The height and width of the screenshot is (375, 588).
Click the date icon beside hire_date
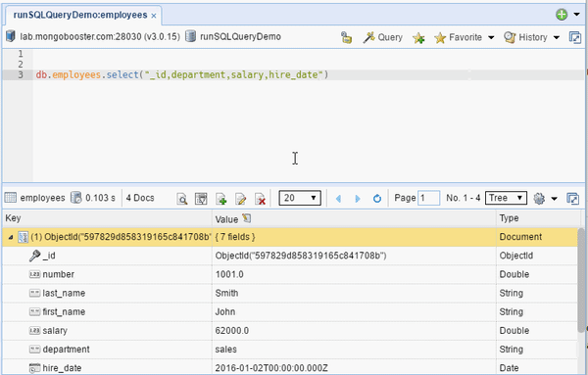pos(35,368)
